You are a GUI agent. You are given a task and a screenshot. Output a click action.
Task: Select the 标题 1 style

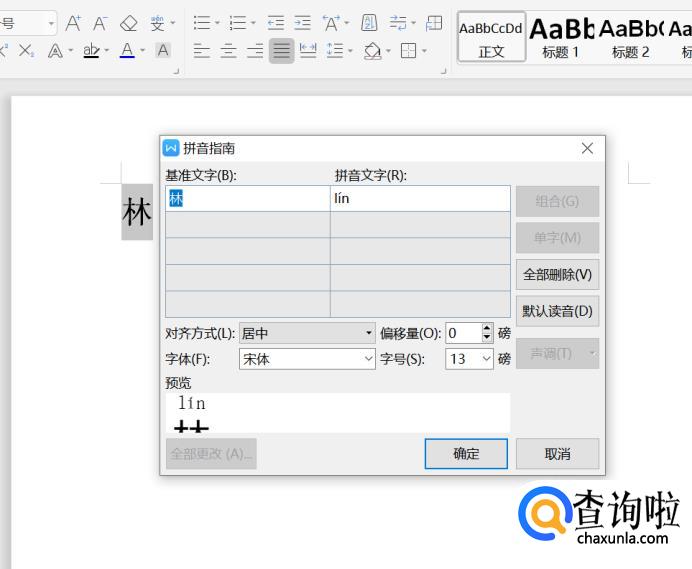pyautogui.click(x=560, y=38)
